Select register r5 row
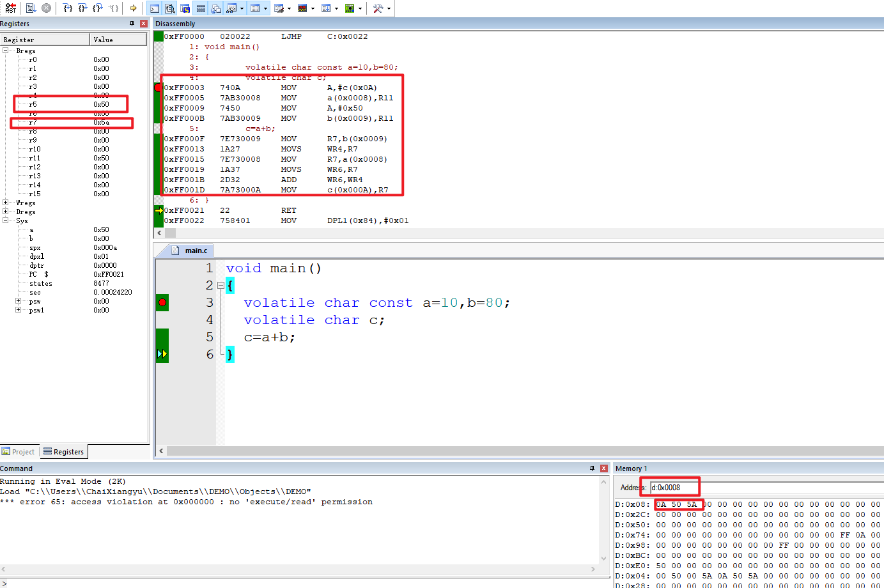Screen dimensions: 884x588 pos(74,104)
